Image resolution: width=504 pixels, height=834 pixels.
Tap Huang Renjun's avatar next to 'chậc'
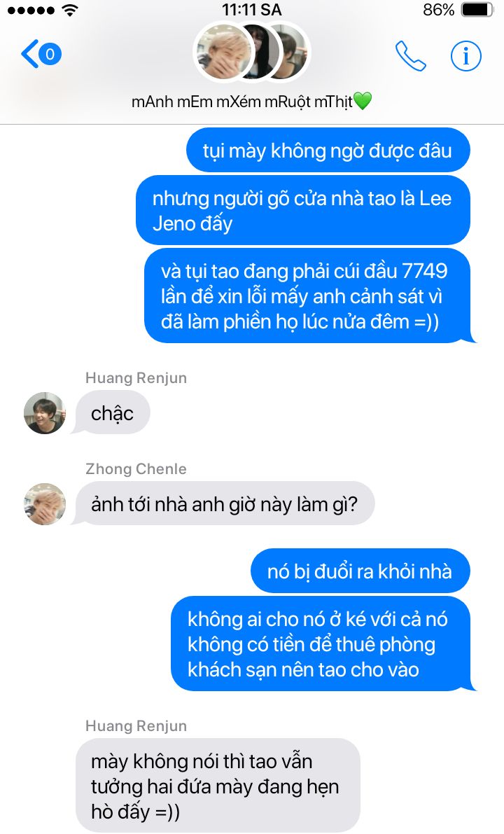point(45,413)
